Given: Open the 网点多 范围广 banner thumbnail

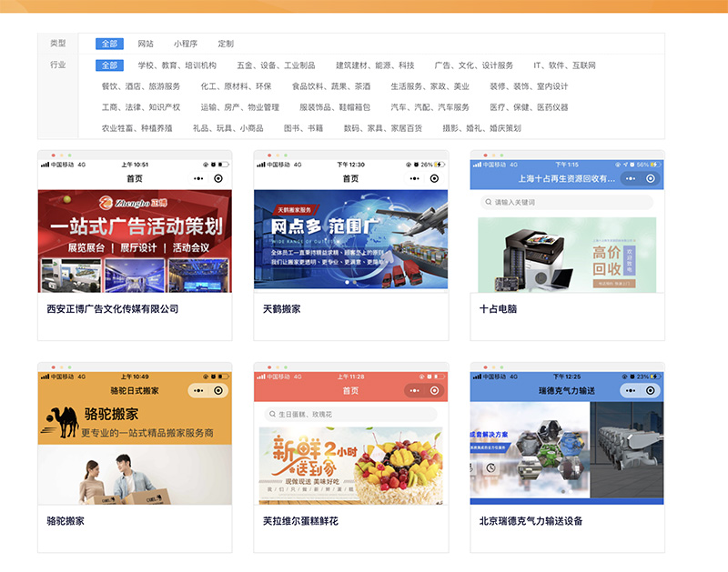Looking at the screenshot, I should (x=350, y=239).
